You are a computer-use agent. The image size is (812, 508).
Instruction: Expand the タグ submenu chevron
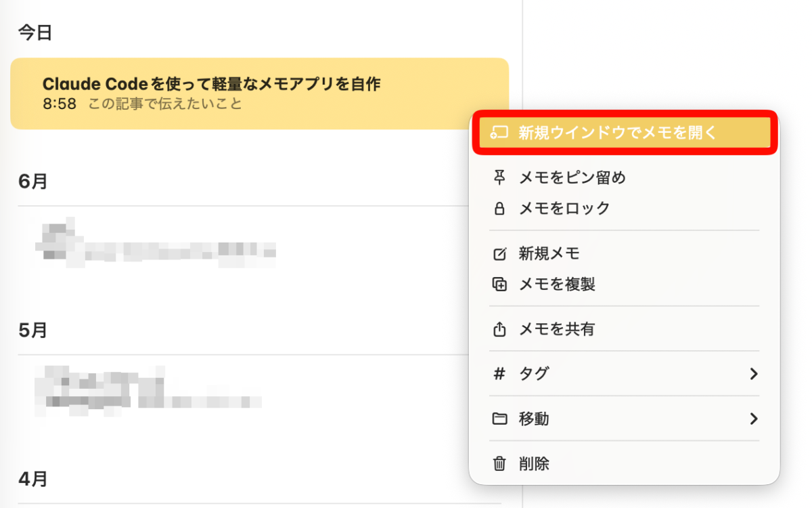coord(754,373)
